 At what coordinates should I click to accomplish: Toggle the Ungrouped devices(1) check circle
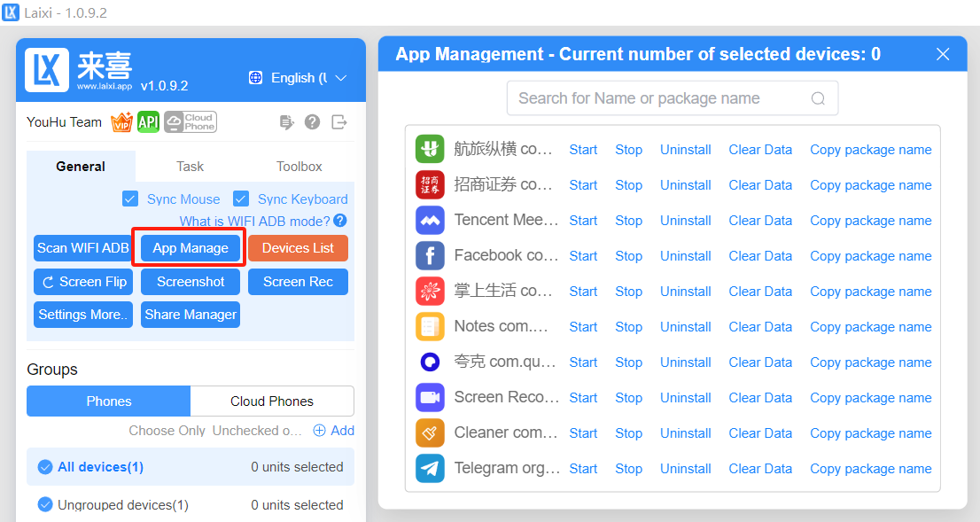45,504
